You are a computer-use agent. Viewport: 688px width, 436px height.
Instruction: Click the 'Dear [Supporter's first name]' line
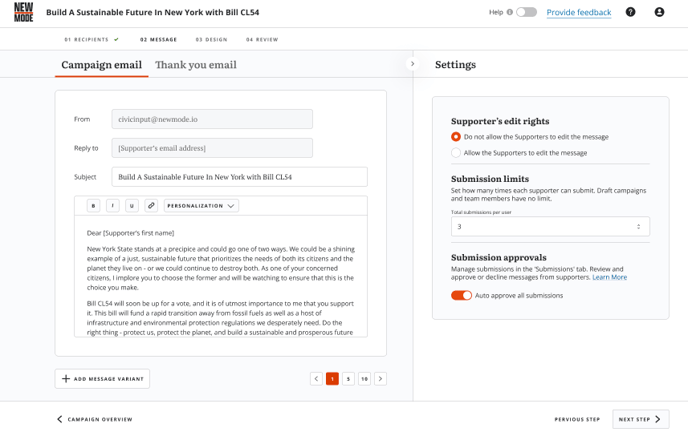click(x=130, y=233)
